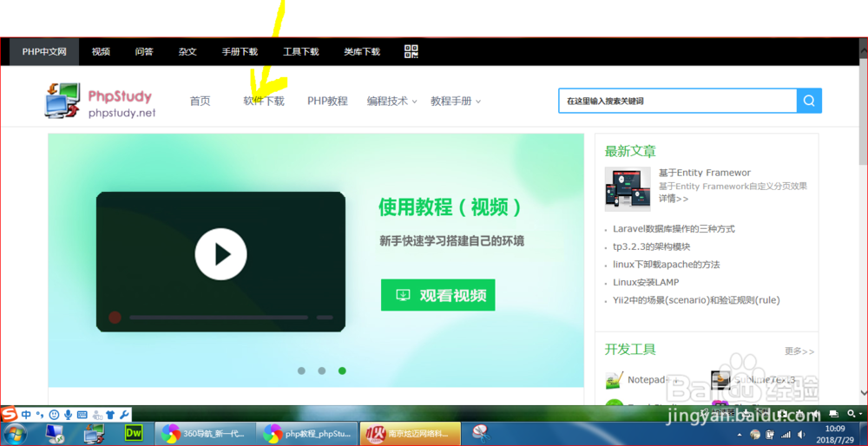
Task: Open Linux安装LAMP article
Action: coord(646,282)
